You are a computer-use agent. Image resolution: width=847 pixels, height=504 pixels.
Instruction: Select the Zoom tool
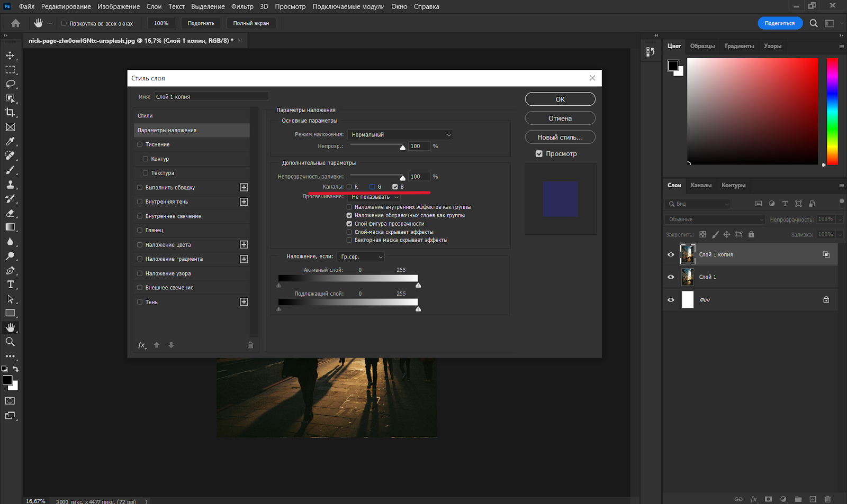(x=11, y=341)
